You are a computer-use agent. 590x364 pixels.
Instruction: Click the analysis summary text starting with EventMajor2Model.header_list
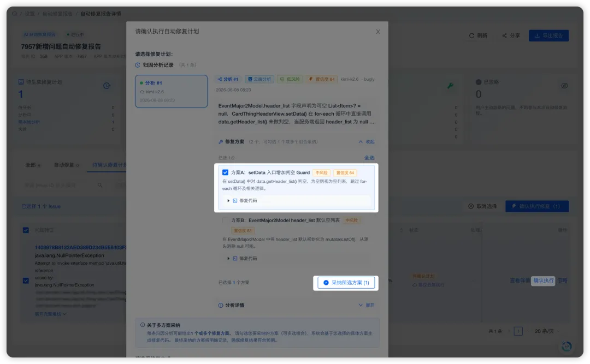297,114
